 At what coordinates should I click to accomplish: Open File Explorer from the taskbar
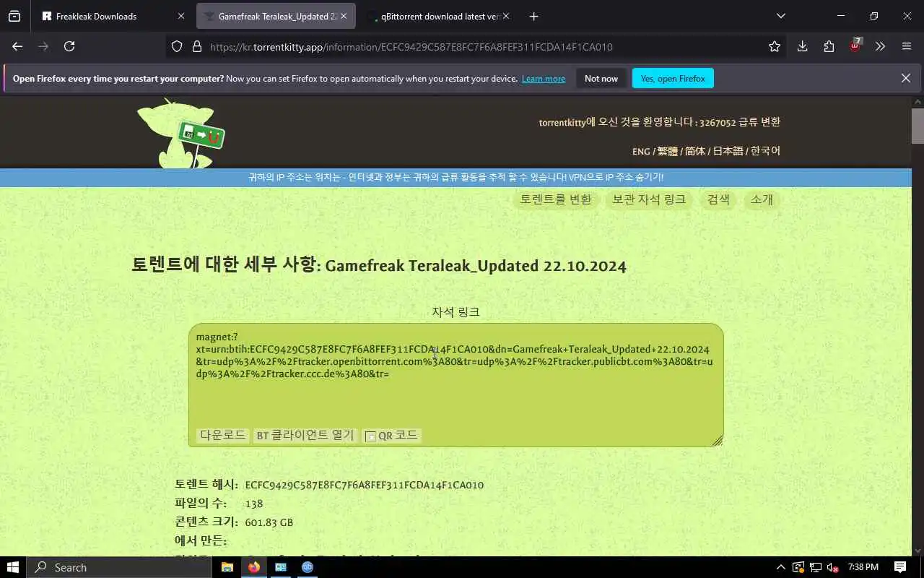[227, 567]
